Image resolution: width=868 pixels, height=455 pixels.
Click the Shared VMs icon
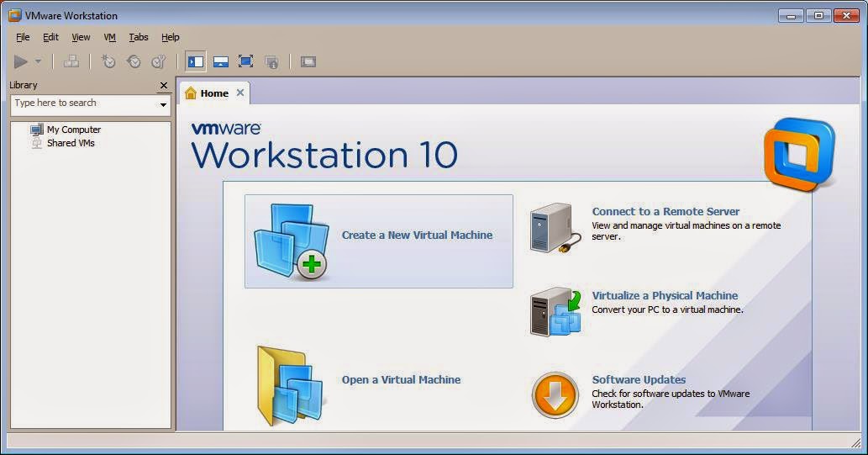coord(36,143)
